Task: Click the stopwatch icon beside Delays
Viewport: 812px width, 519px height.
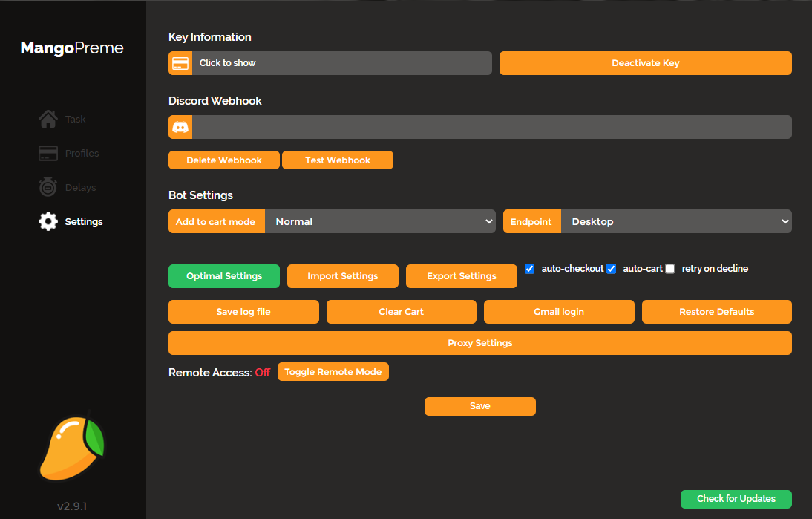Action: pos(48,188)
